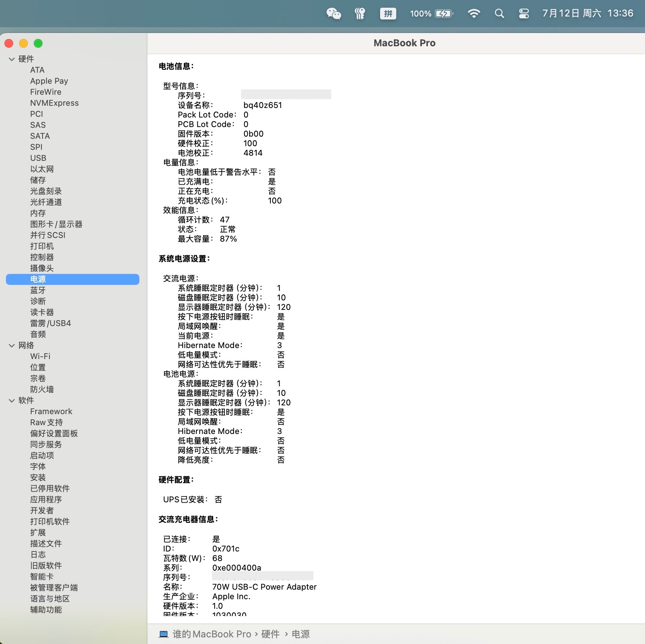Click the AirPods icon in menu bar
Viewport: 645px width, 644px height.
tap(360, 14)
